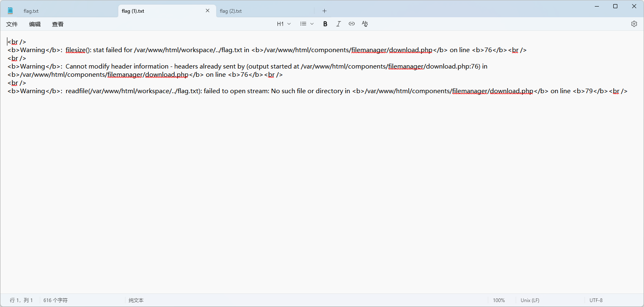Click the 616 个字符 character count
644x307 pixels.
55,300
